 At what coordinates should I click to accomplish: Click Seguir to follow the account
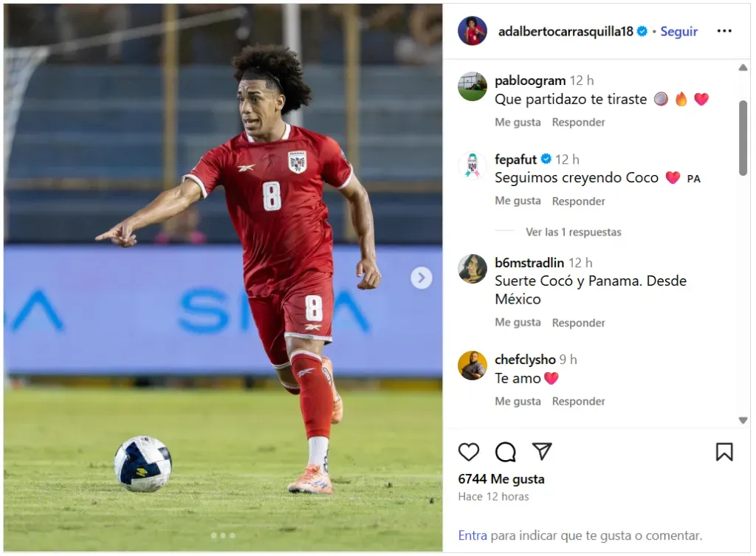[x=679, y=31]
